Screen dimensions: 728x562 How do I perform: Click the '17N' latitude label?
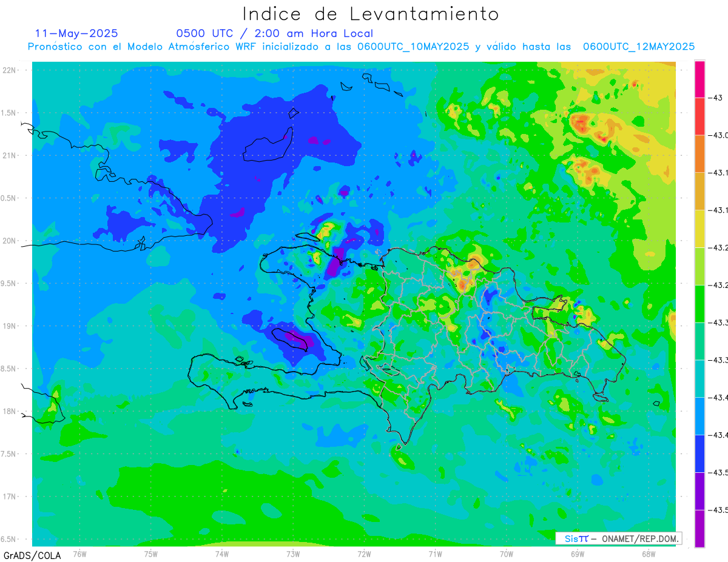pos(9,497)
